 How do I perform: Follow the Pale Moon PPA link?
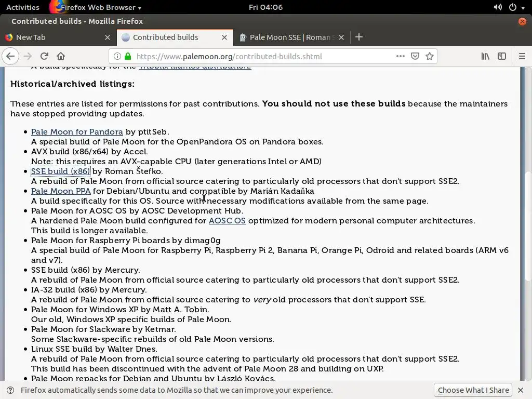[61, 191]
